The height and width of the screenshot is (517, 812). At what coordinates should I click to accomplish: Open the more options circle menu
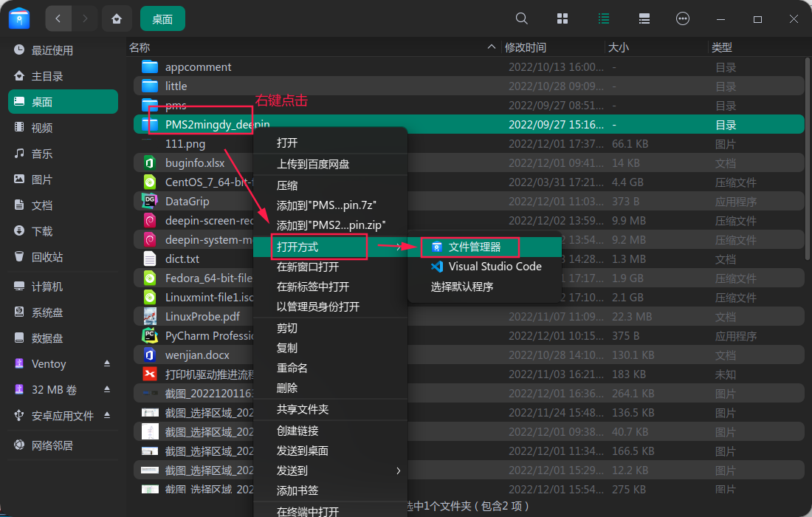coord(683,18)
